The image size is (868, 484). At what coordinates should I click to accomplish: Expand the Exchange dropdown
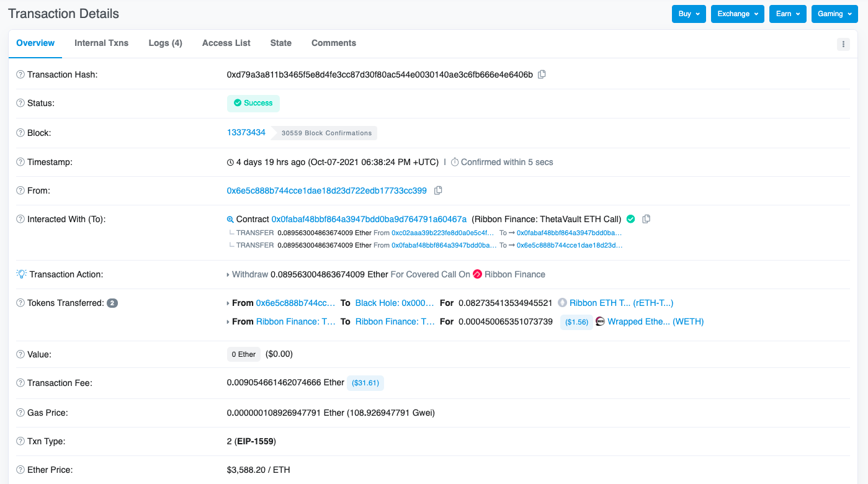pyautogui.click(x=737, y=14)
